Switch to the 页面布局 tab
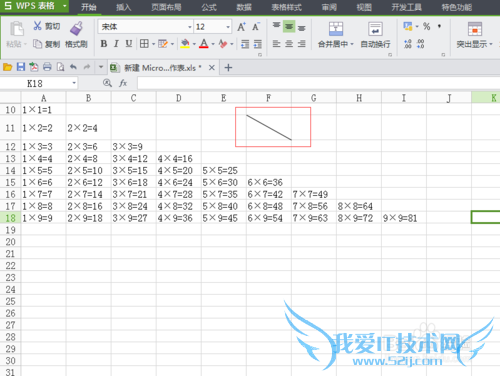This screenshot has width=500, height=376. point(166,7)
